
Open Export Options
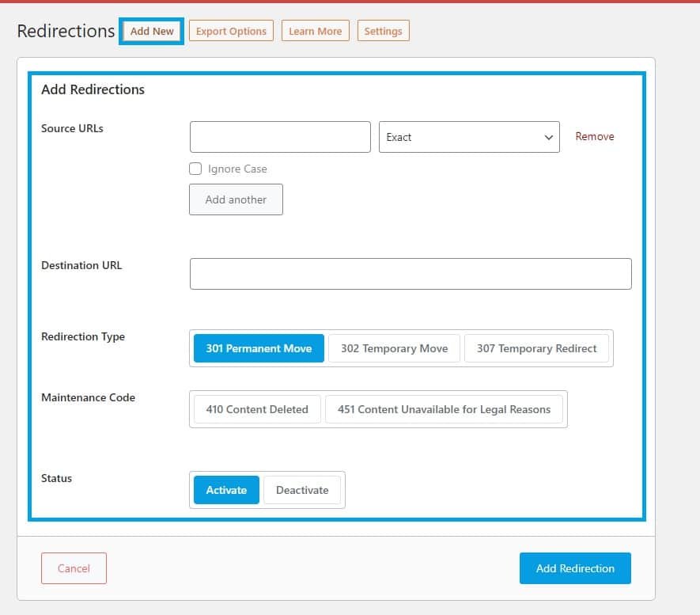pos(231,31)
